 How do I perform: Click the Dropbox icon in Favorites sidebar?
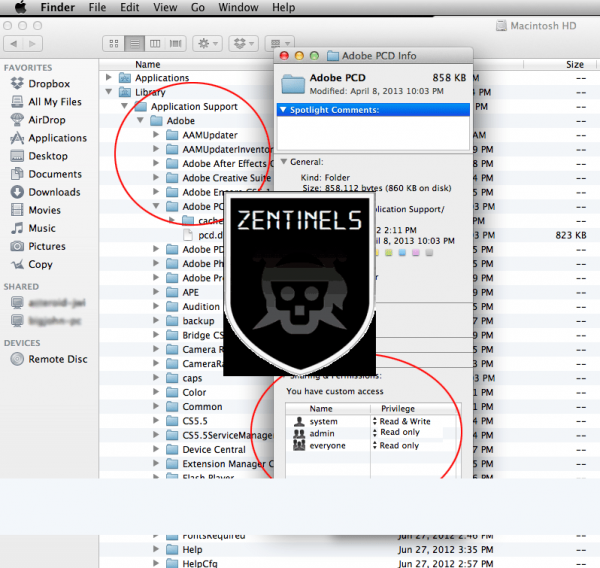point(17,84)
